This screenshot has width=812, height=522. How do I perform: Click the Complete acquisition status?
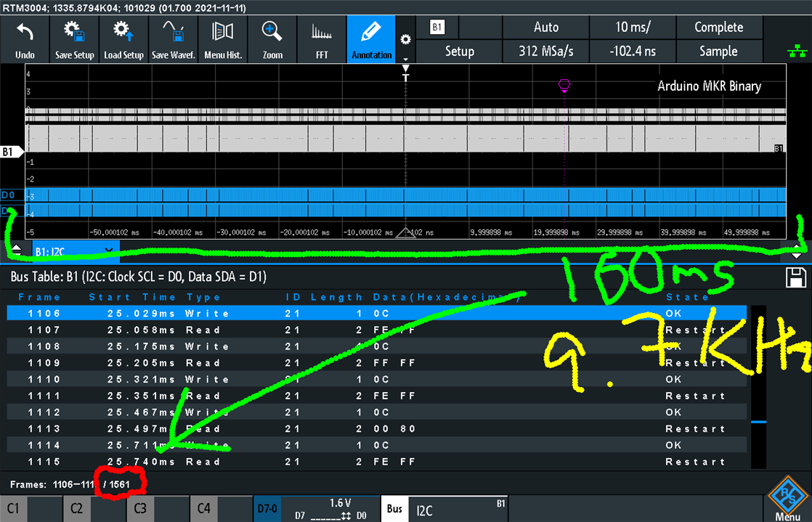point(719,27)
